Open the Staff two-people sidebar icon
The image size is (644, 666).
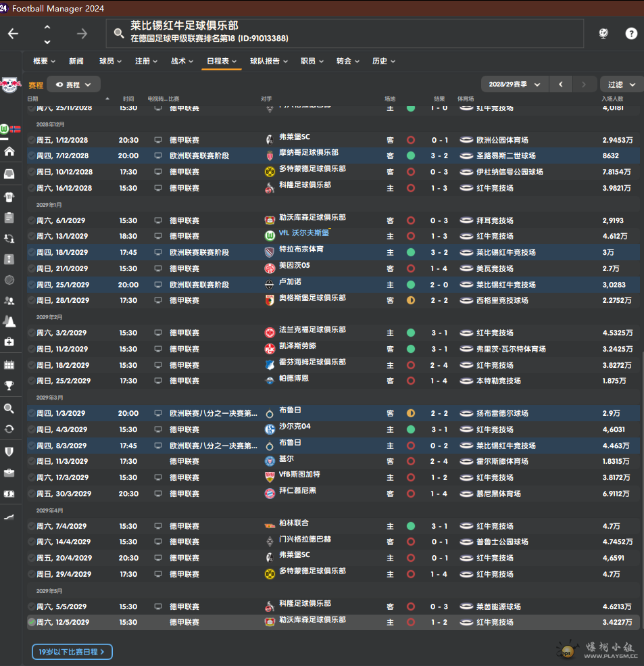[9, 301]
